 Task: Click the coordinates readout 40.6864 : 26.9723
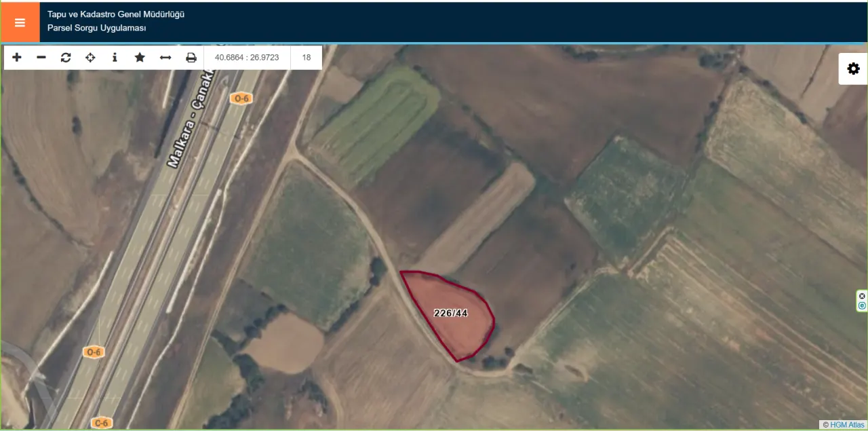(x=247, y=58)
